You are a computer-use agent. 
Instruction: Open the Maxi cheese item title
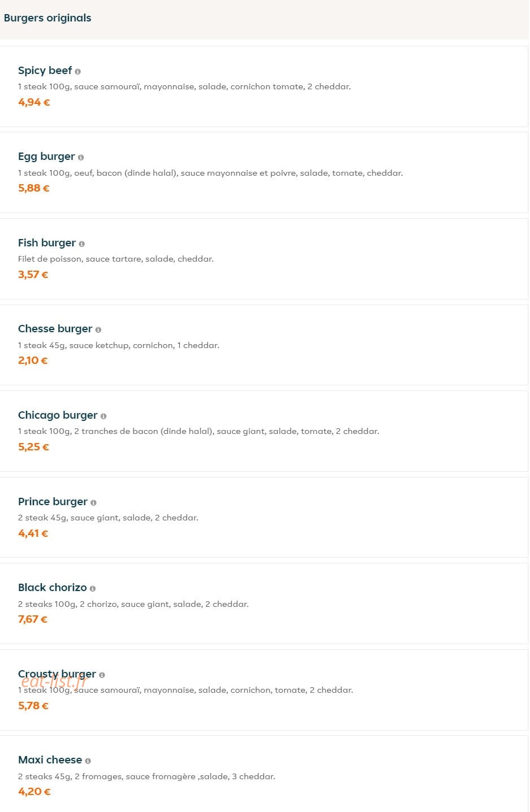[x=50, y=760]
